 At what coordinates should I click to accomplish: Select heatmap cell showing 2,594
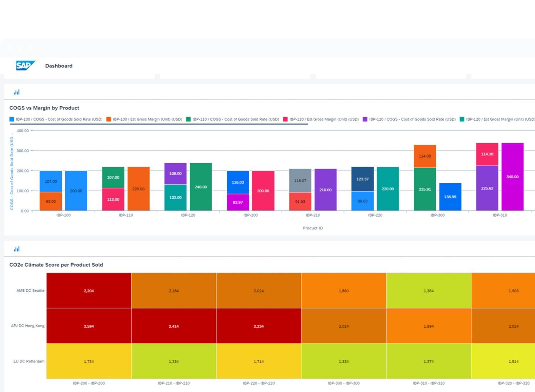click(89, 326)
